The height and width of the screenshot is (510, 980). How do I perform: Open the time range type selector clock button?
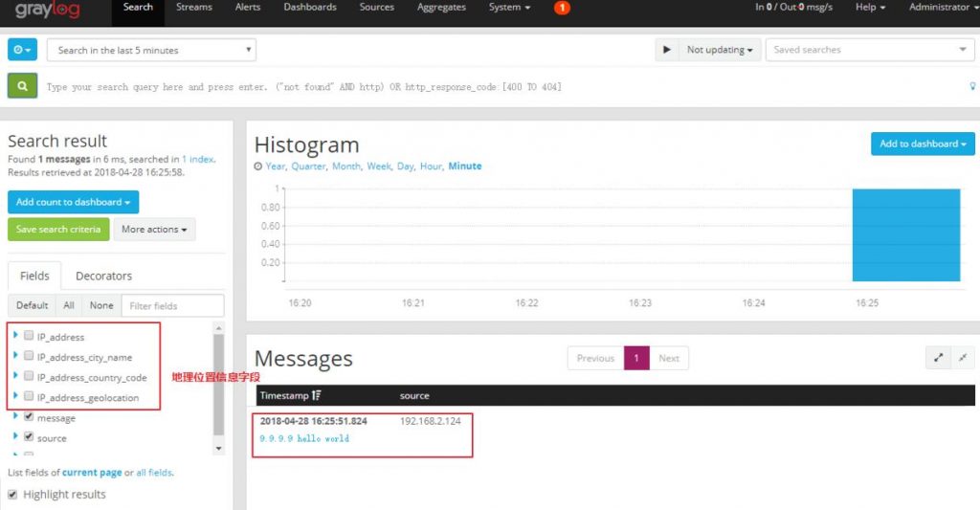point(23,50)
